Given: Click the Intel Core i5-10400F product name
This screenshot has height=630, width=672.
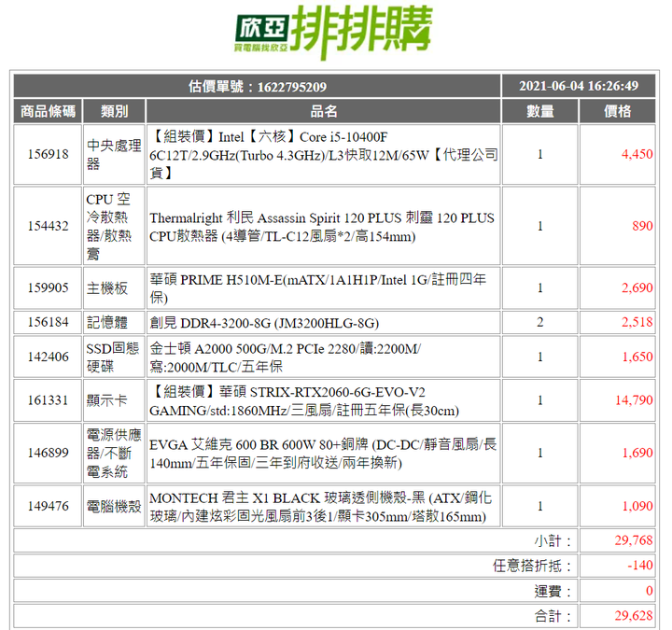Looking at the screenshot, I should 324,155.
